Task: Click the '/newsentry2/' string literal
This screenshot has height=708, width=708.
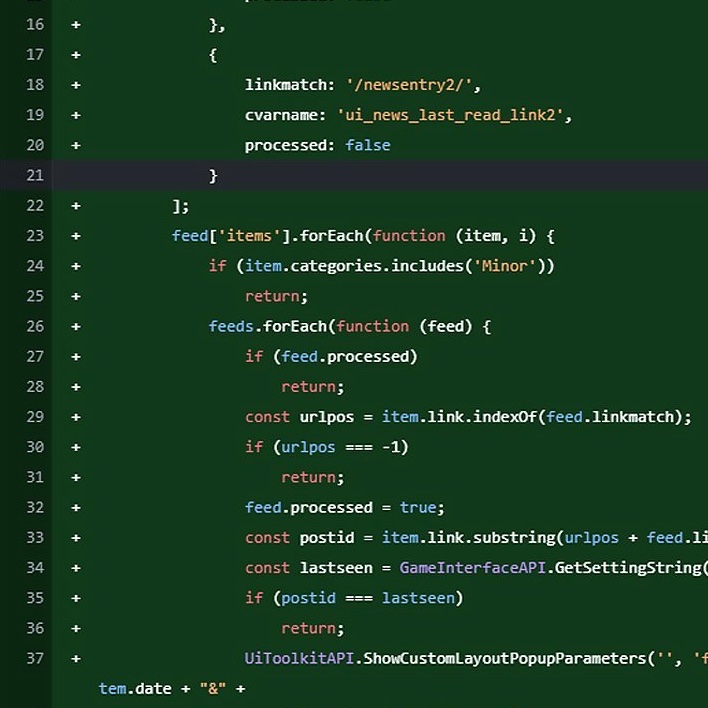Action: [x=409, y=85]
